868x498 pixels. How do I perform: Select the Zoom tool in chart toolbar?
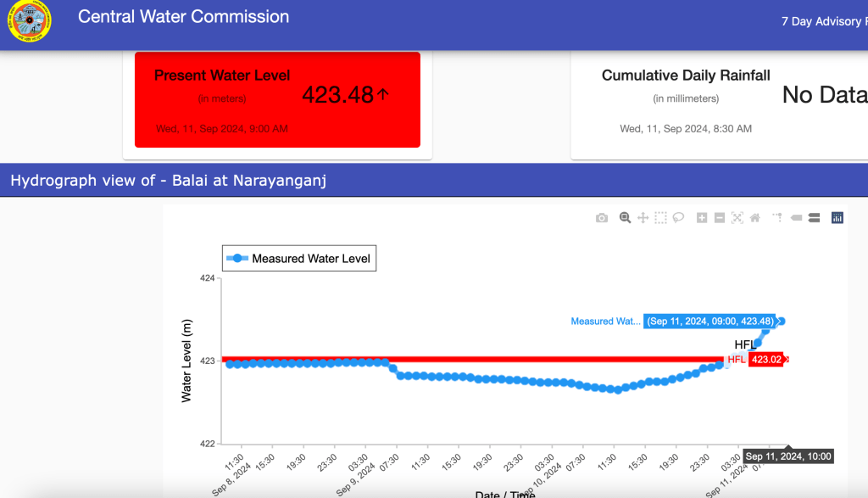625,218
